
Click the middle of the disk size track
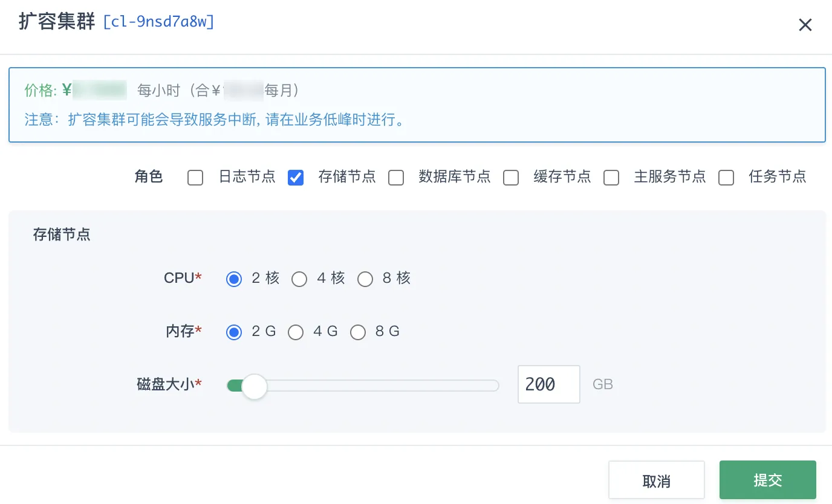[x=363, y=386]
